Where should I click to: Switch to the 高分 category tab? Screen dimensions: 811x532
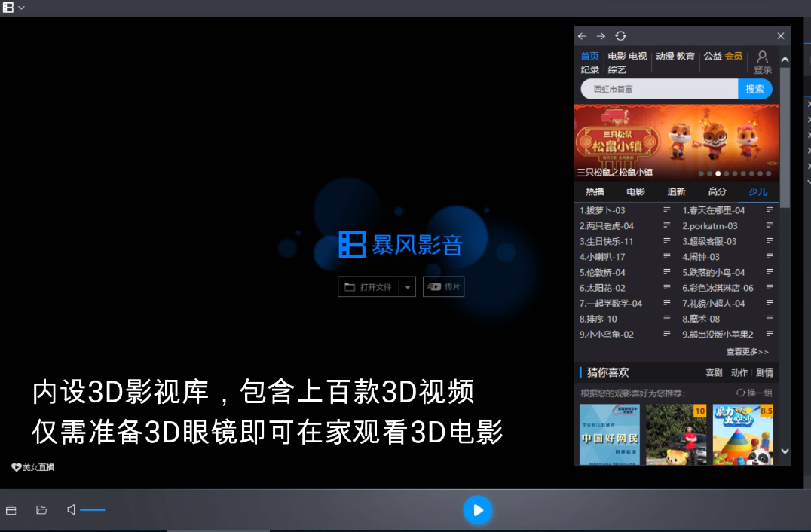[x=716, y=191]
